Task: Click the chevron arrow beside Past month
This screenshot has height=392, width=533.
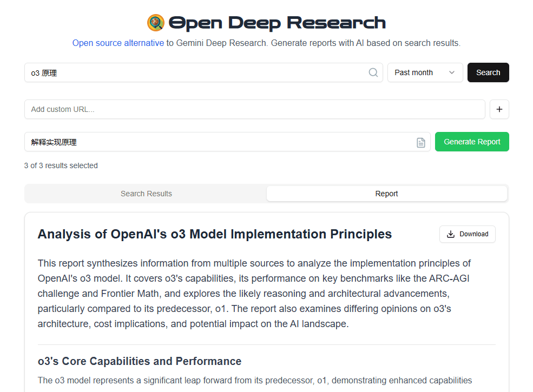Action: [452, 72]
